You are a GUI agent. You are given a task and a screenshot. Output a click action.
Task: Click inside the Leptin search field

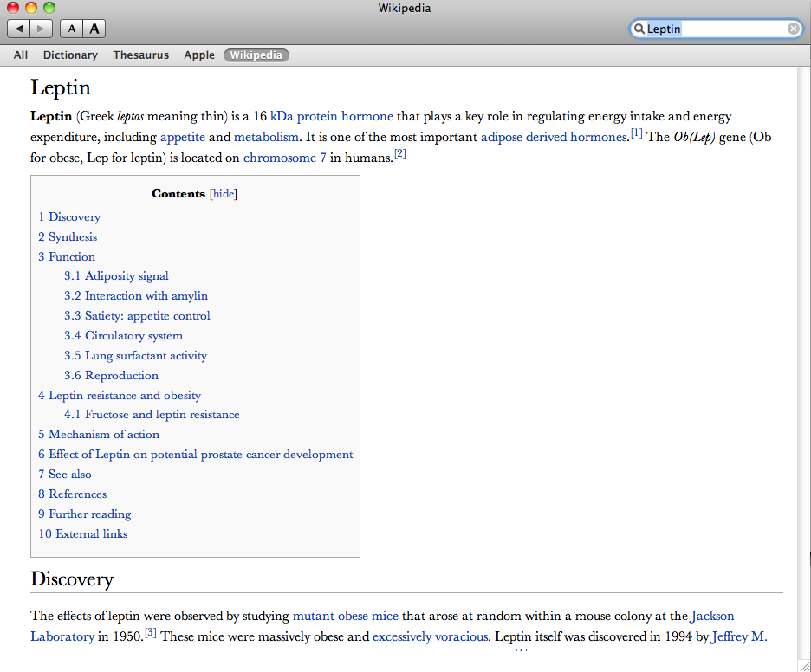[x=717, y=29]
